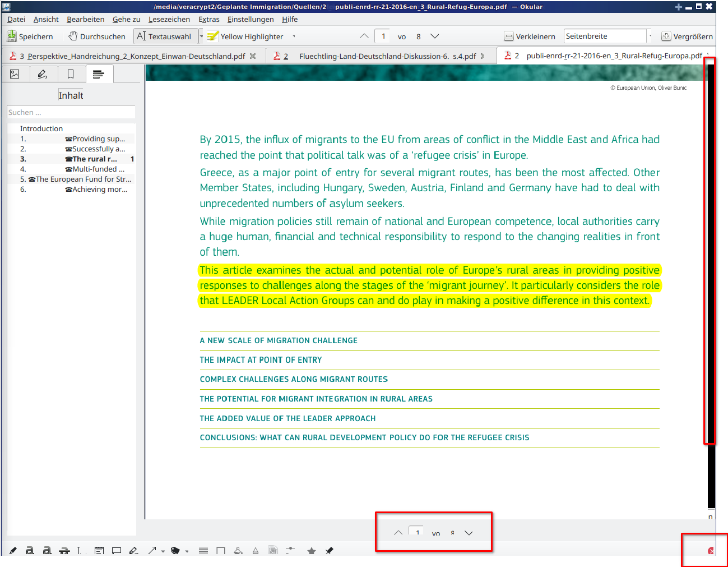Select contents entry 6 Achieving mor...
Screen dimensions: 728x567
[x=72, y=189]
